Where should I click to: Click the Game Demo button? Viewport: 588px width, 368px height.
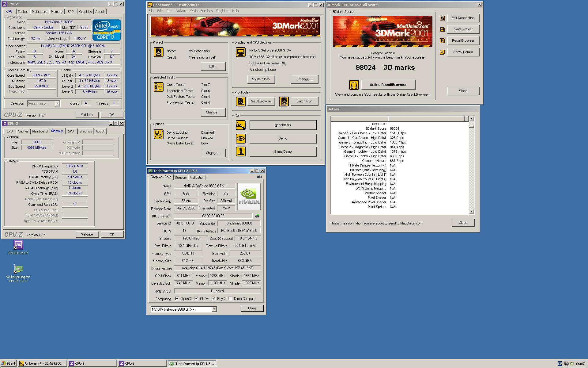283,151
